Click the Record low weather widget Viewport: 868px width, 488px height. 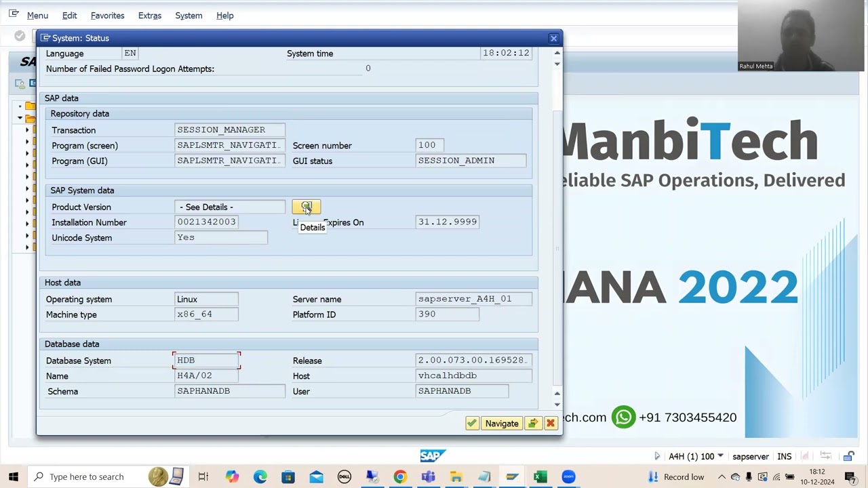[x=675, y=476]
